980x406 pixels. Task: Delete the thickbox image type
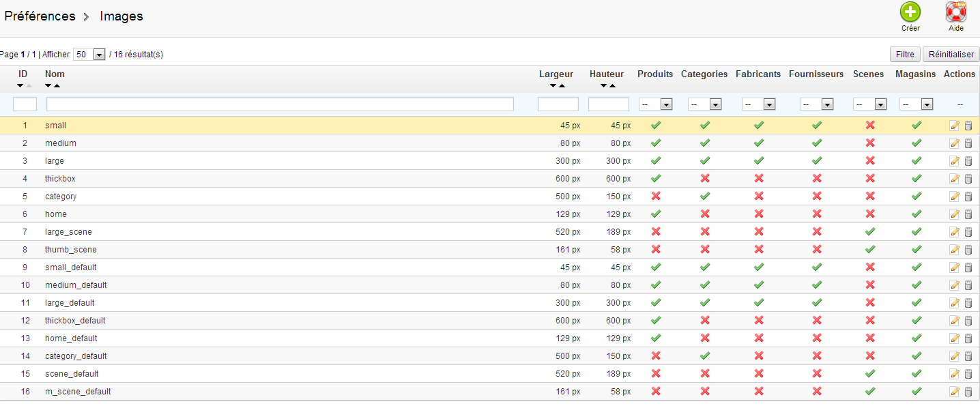click(968, 179)
